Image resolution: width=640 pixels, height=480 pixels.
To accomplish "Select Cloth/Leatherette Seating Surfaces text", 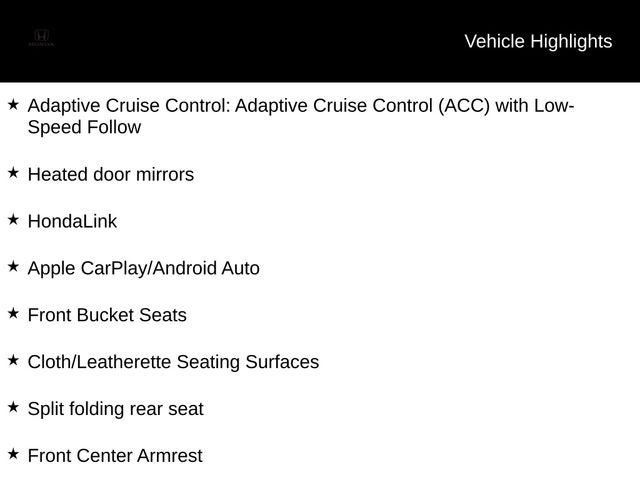I will pos(173,362).
